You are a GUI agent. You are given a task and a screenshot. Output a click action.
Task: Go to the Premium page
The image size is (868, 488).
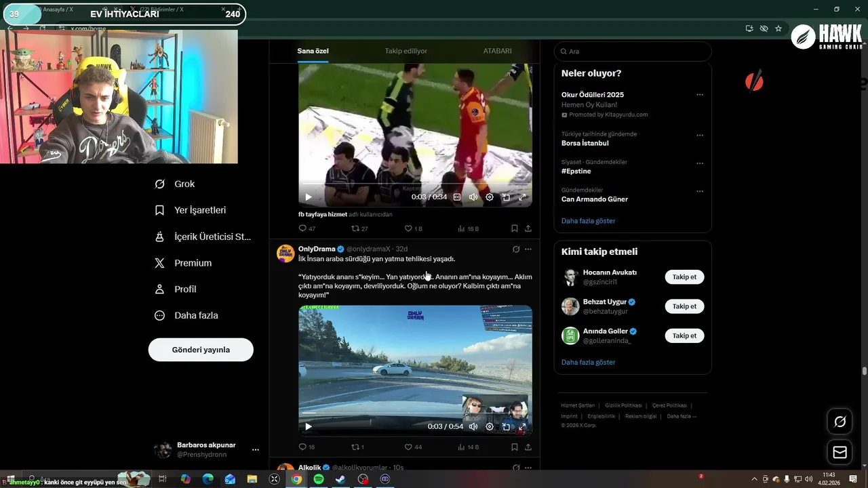(182, 263)
